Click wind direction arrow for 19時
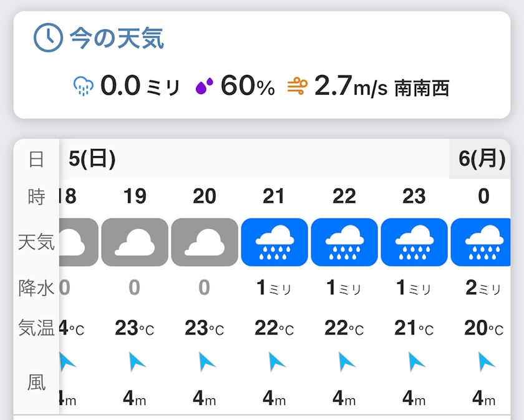The image size is (524, 420). click(x=137, y=362)
